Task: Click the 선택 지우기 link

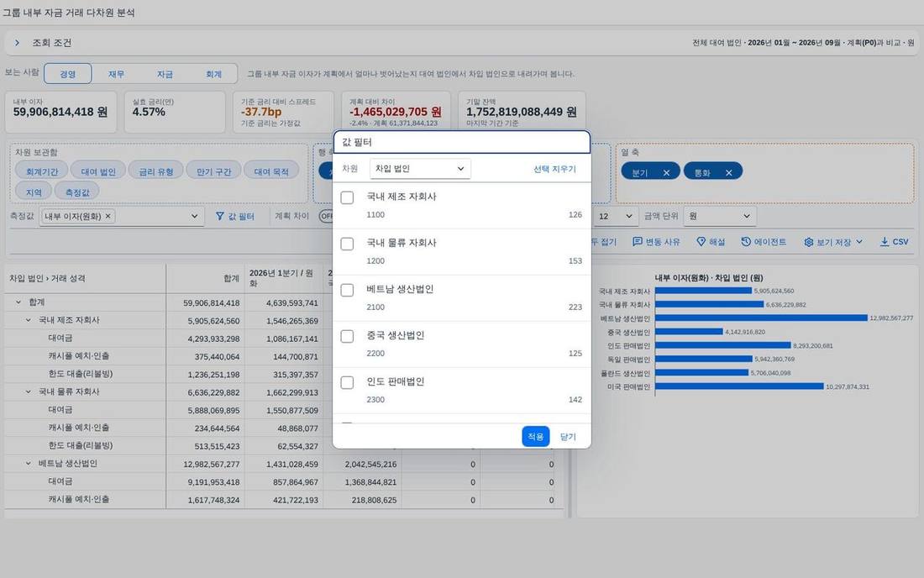Action: pyautogui.click(x=554, y=169)
